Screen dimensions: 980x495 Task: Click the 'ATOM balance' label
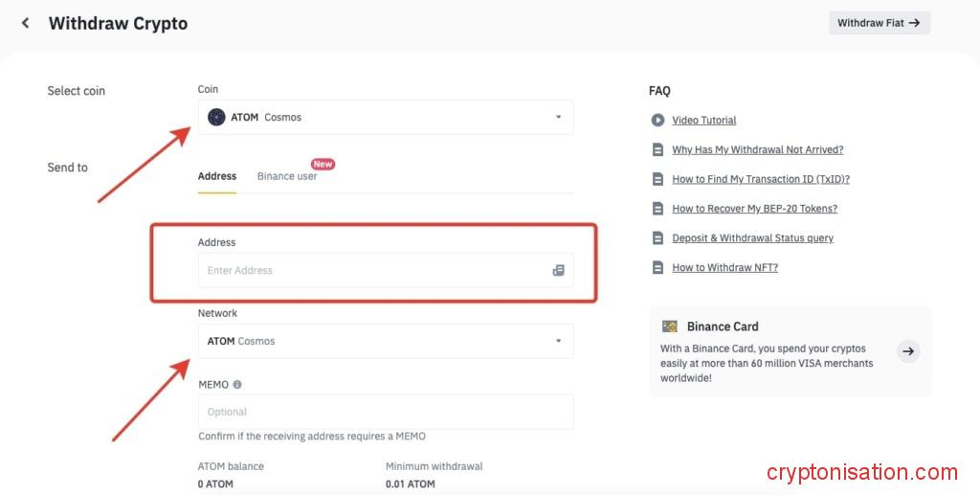point(231,466)
